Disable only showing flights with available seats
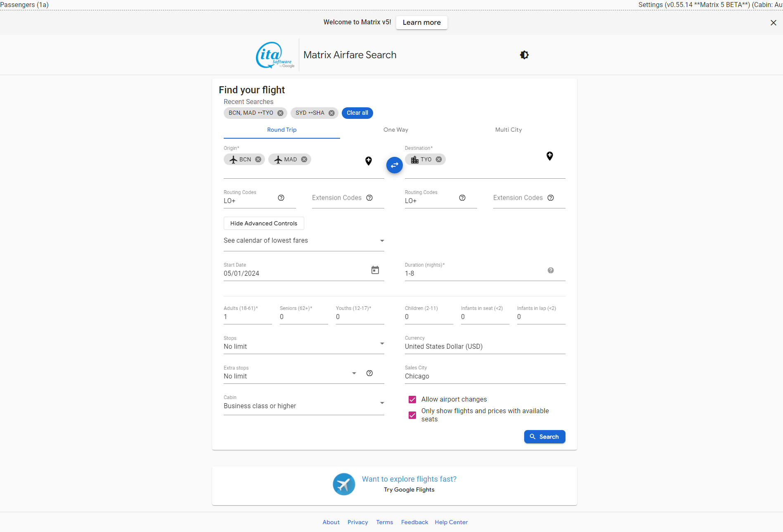 412,415
